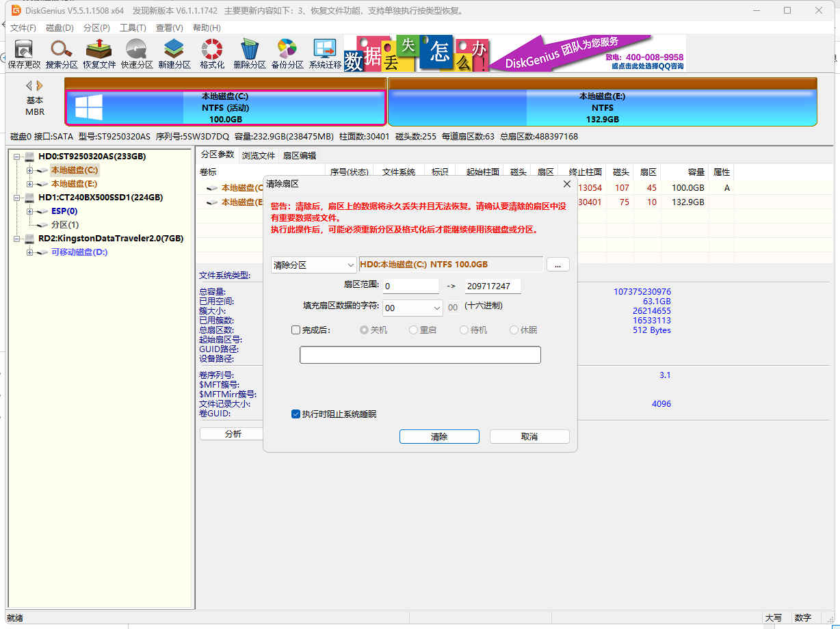Select the 快速分区 quick partition icon

click(x=137, y=53)
